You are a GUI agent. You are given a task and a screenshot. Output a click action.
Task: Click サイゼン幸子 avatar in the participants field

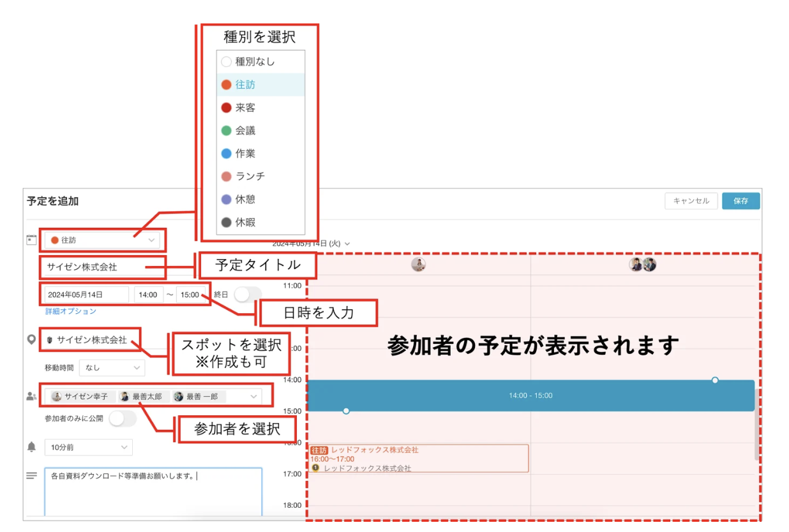pyautogui.click(x=57, y=396)
